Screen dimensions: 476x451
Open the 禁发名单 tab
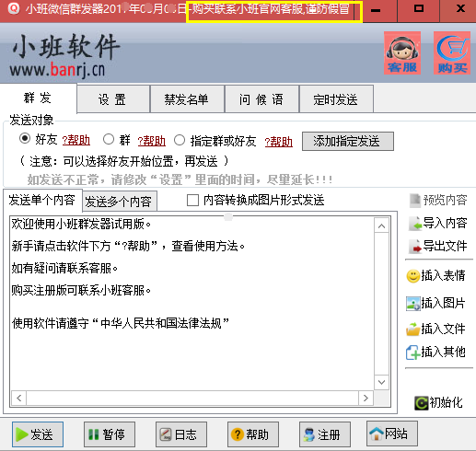pos(187,99)
